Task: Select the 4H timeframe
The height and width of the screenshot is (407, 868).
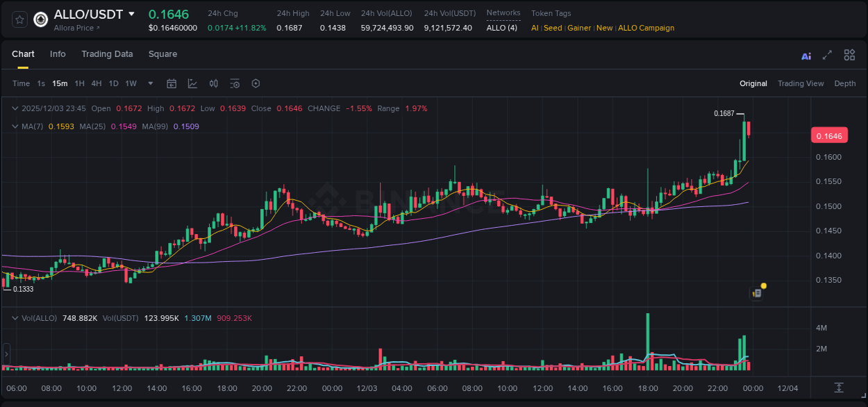Action: (95, 83)
